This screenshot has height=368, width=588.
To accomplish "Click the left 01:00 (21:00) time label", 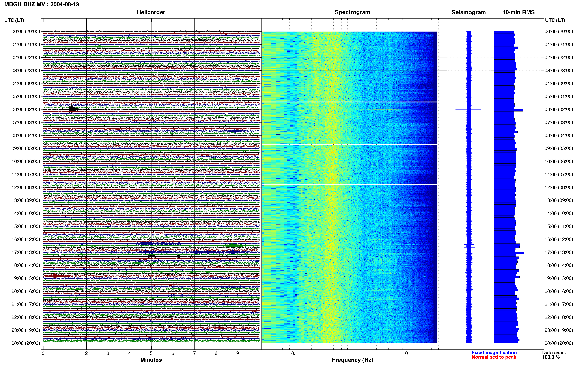I will click(26, 45).
